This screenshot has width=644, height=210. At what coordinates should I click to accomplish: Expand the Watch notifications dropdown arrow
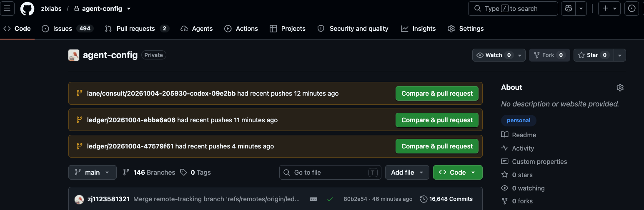coord(520,55)
